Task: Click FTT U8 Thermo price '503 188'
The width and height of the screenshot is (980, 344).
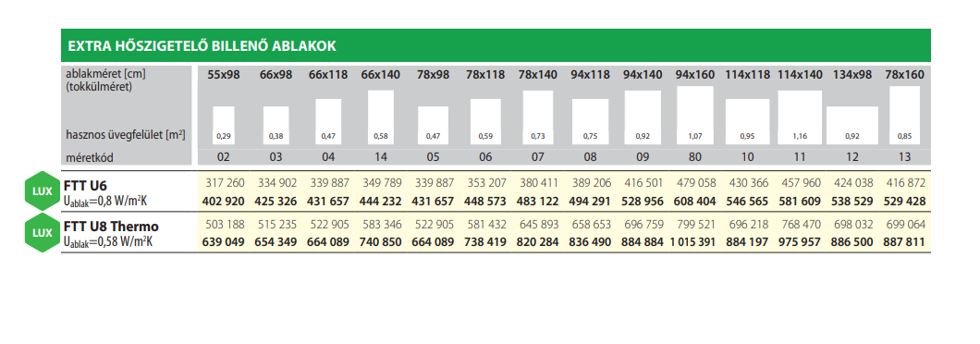Action: [225, 224]
